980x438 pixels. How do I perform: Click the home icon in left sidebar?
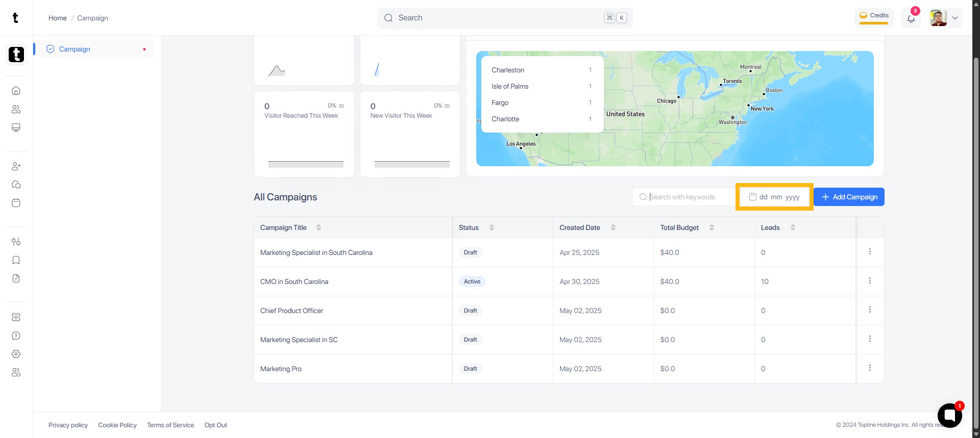[16, 91]
